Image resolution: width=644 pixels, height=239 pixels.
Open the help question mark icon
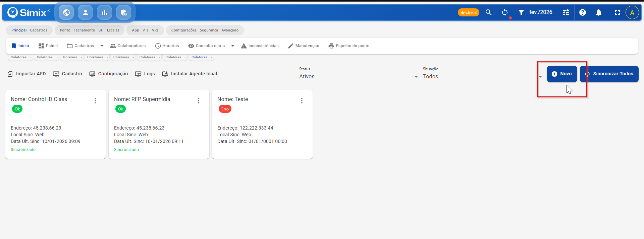pyautogui.click(x=583, y=12)
